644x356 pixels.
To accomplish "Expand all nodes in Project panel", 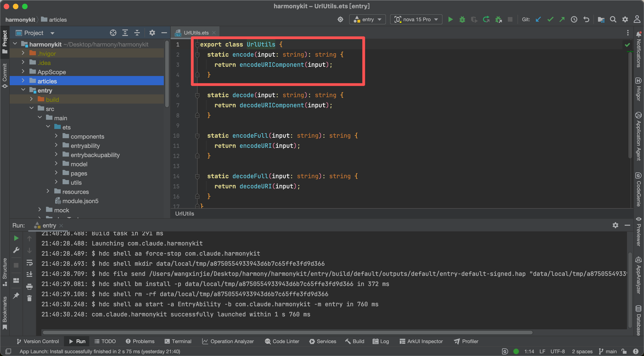I will pos(125,33).
